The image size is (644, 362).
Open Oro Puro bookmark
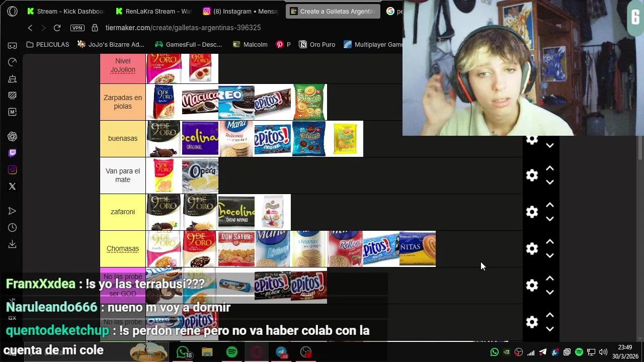(x=317, y=44)
